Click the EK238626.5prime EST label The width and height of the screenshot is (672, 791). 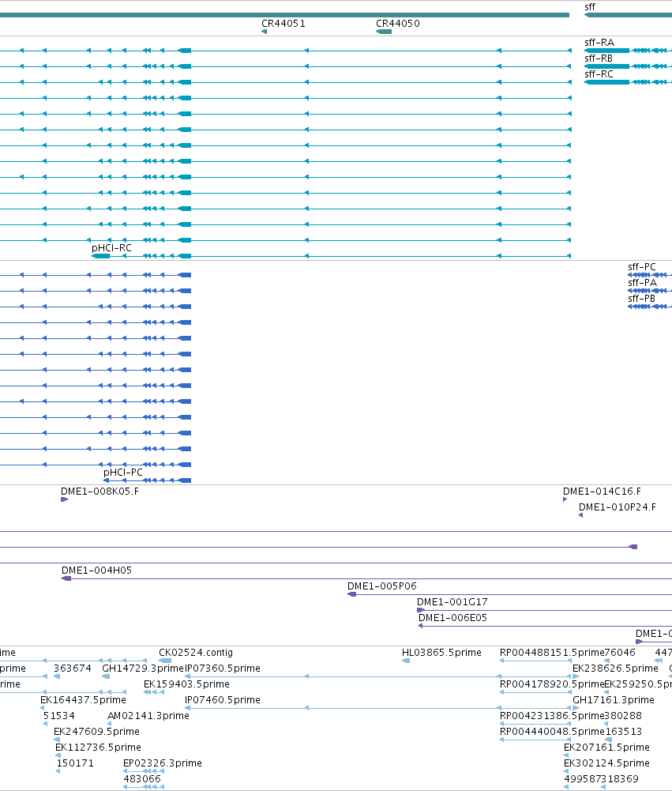point(615,669)
